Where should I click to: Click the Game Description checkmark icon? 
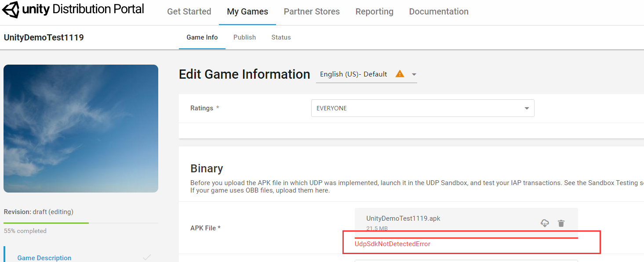tap(147, 257)
